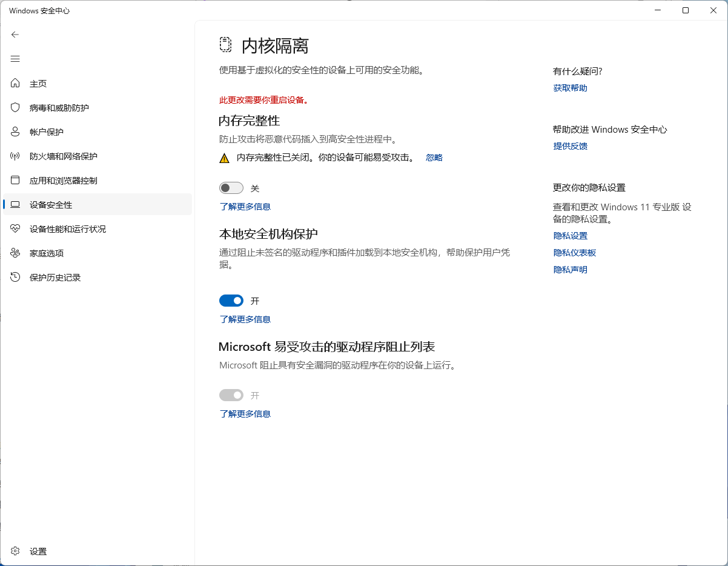Click the shield icon for 病毒和威胁防护

[16, 108]
